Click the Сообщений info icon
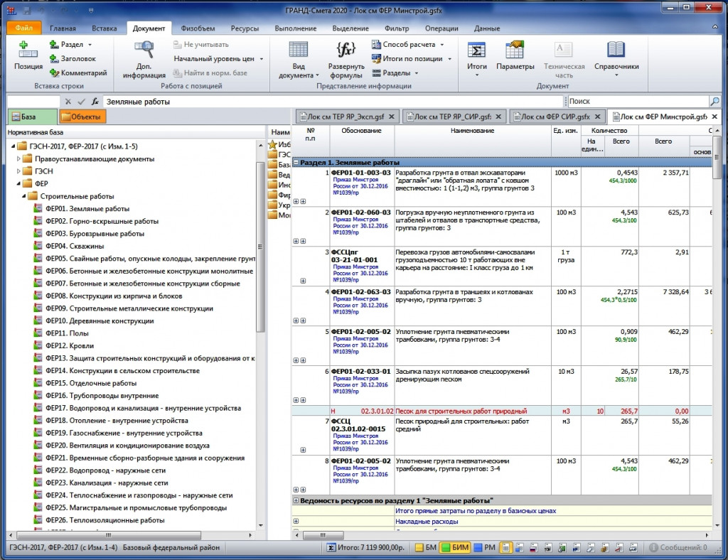 pyautogui.click(x=653, y=547)
